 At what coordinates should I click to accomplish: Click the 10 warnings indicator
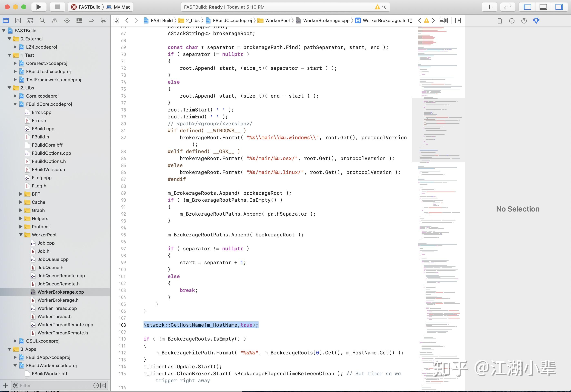point(381,7)
